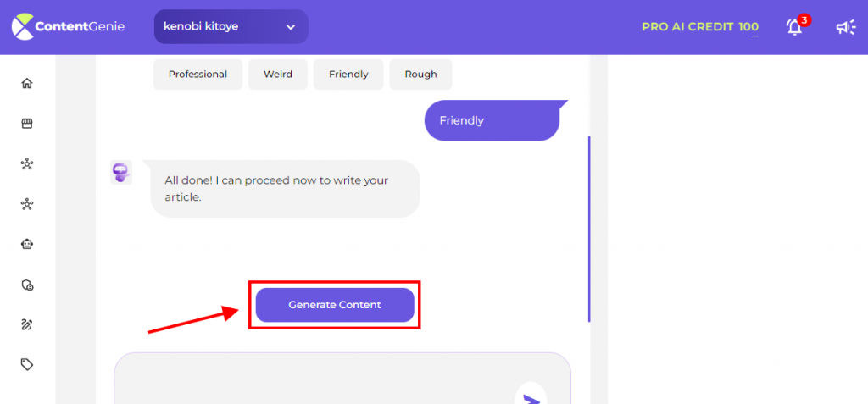This screenshot has height=404, width=868.
Task: Select the first network nodes sidebar icon
Action: 26,163
